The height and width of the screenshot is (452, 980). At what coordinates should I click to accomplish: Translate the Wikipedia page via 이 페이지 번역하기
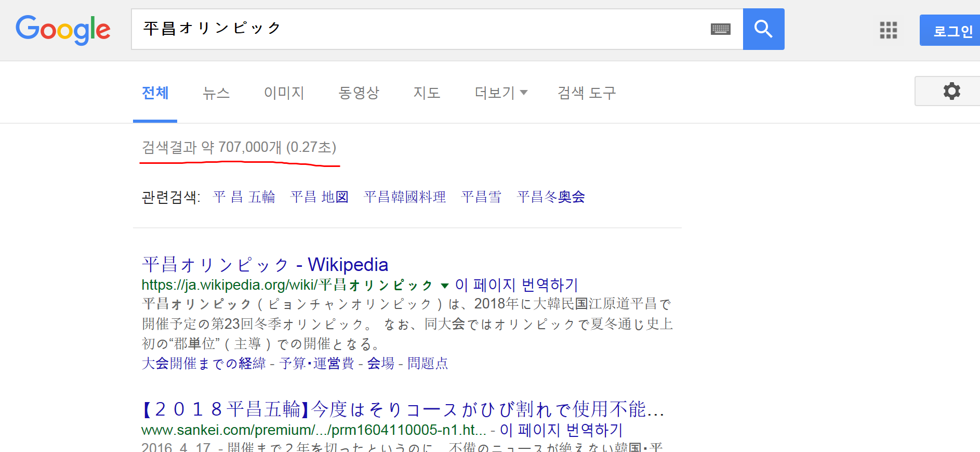517,285
